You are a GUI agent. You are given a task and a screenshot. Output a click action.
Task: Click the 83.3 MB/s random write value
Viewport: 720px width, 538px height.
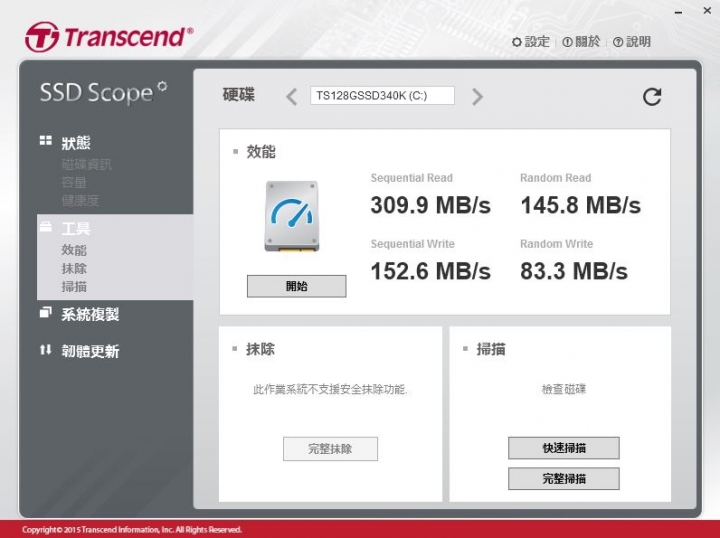coord(574,271)
